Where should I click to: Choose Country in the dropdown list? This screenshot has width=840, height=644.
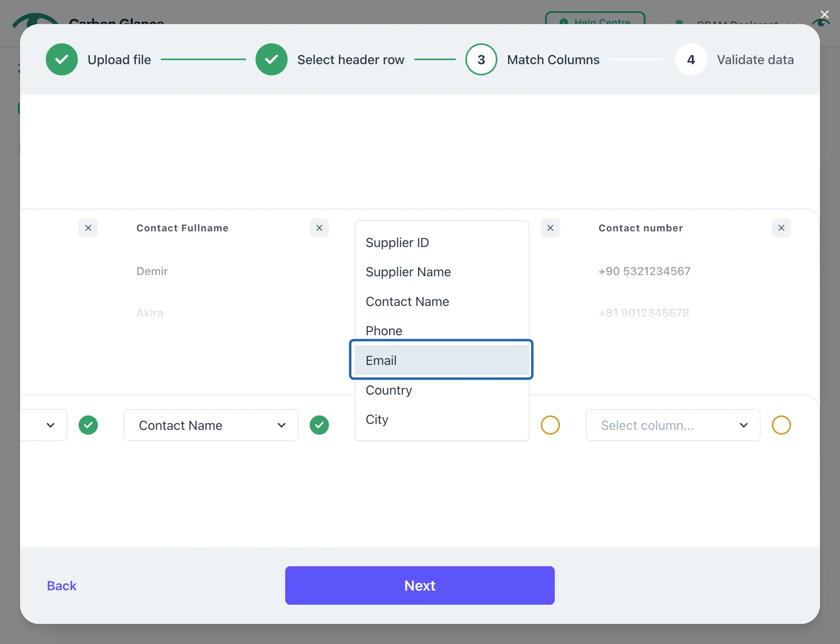pyautogui.click(x=442, y=390)
